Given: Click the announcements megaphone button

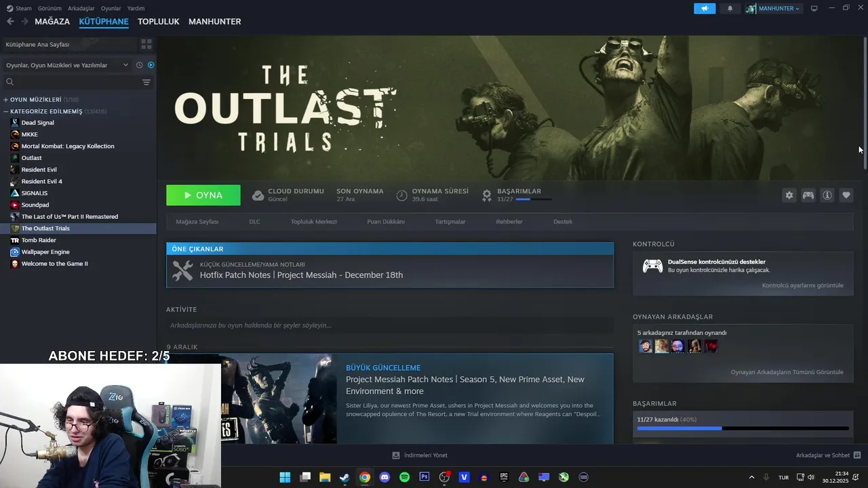Looking at the screenshot, I should [x=705, y=8].
